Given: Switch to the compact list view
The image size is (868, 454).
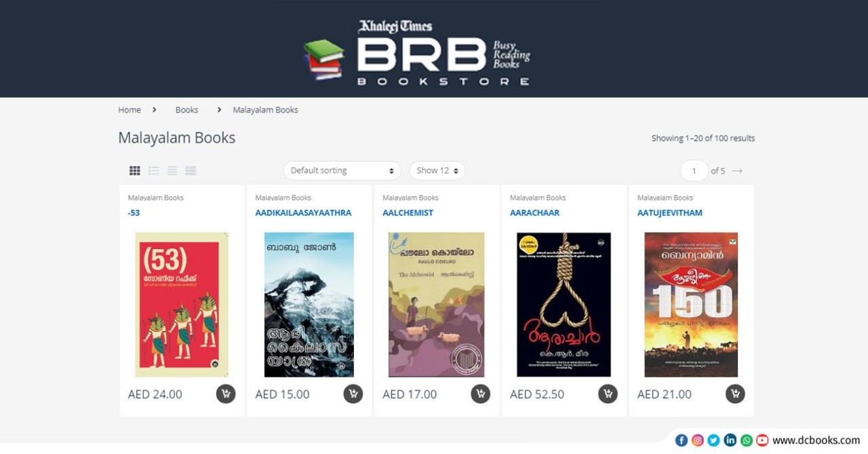Looking at the screenshot, I should point(172,170).
